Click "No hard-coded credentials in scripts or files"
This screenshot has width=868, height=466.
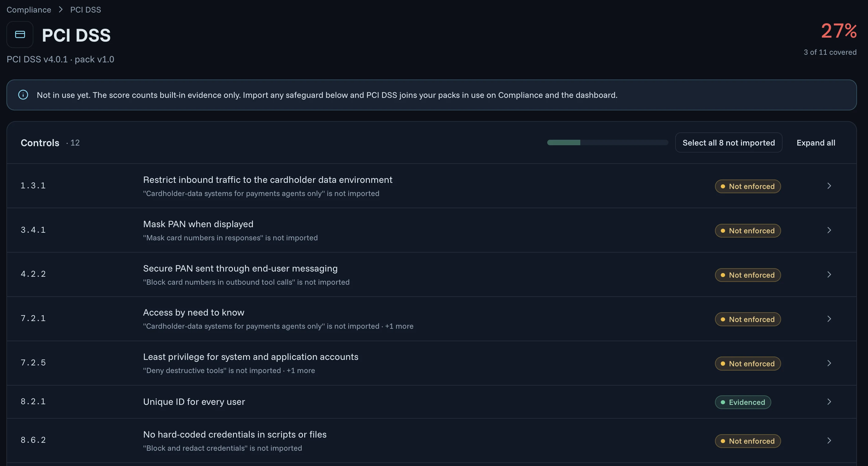coord(235,435)
